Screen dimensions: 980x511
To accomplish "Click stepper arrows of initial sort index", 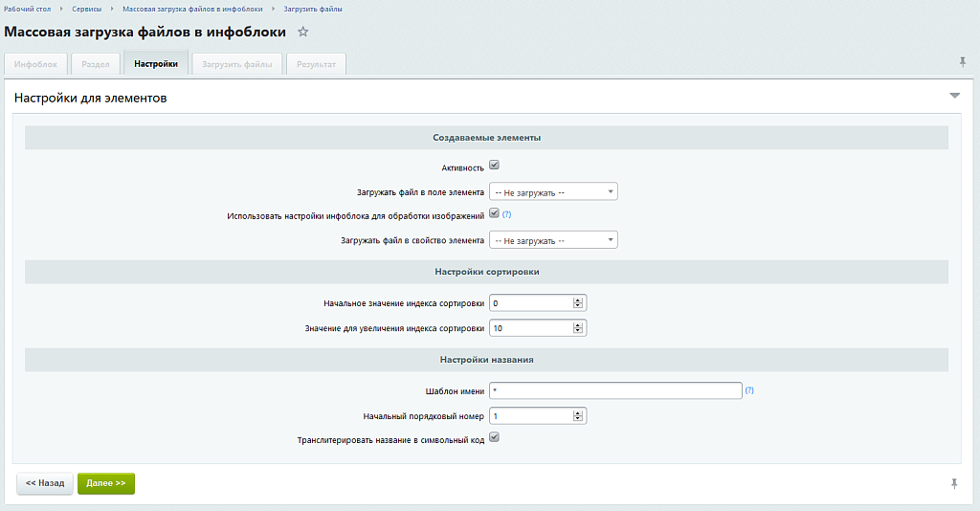I will pyautogui.click(x=578, y=303).
